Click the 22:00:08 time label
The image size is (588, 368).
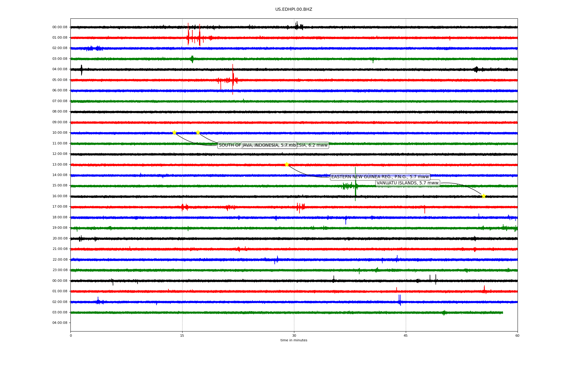pos(60,260)
